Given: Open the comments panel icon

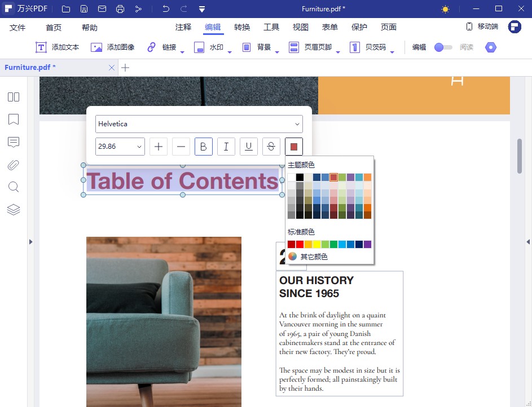Looking at the screenshot, I should [x=14, y=142].
